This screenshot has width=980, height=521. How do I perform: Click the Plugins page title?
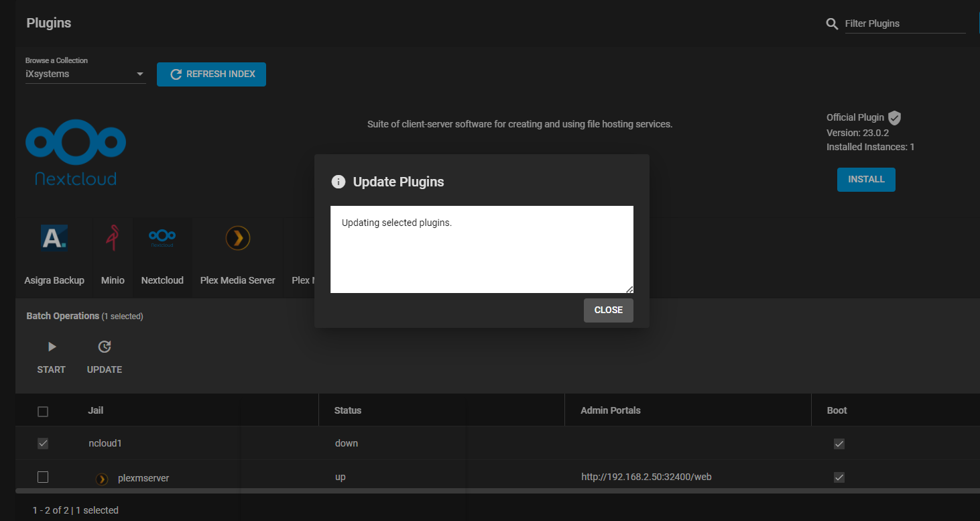(x=49, y=23)
